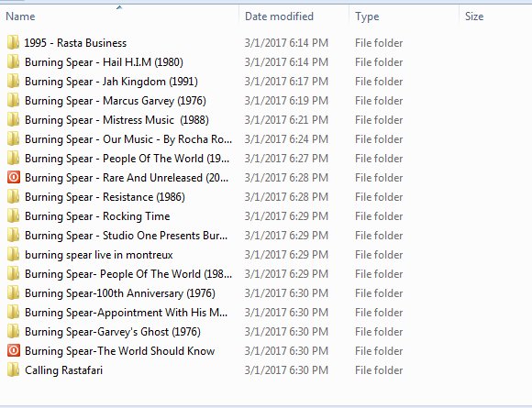
Task: Select Burning Spear - Jah Kingdom (1991) name
Action: 111,82
